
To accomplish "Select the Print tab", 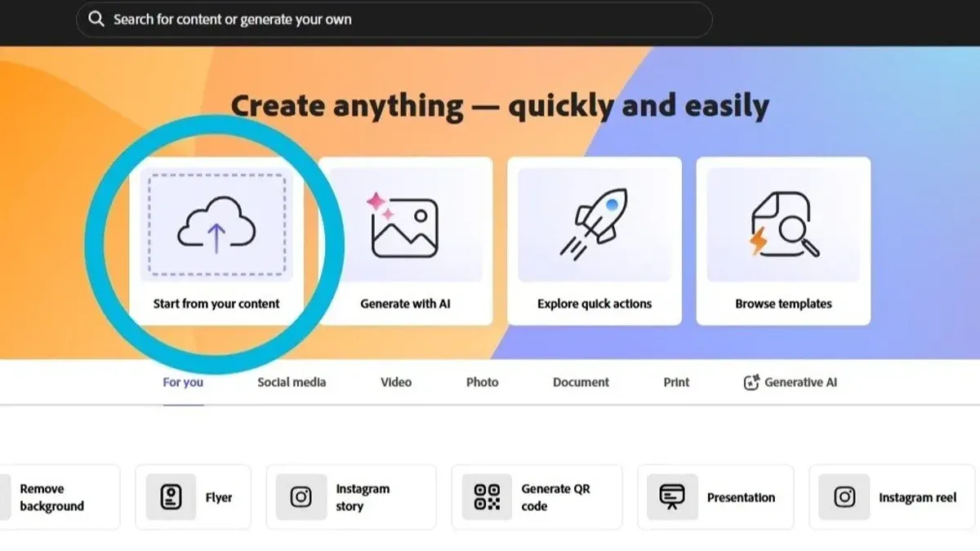I will [x=676, y=382].
